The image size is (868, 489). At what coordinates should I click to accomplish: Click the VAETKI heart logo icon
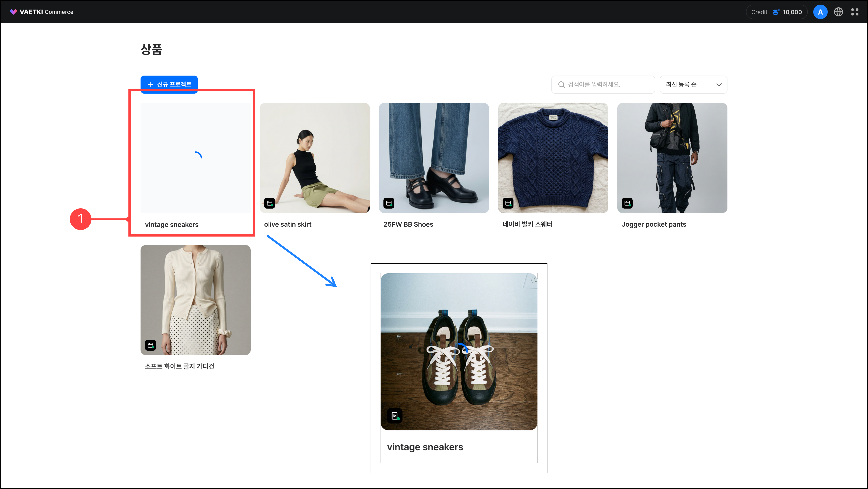tap(13, 12)
